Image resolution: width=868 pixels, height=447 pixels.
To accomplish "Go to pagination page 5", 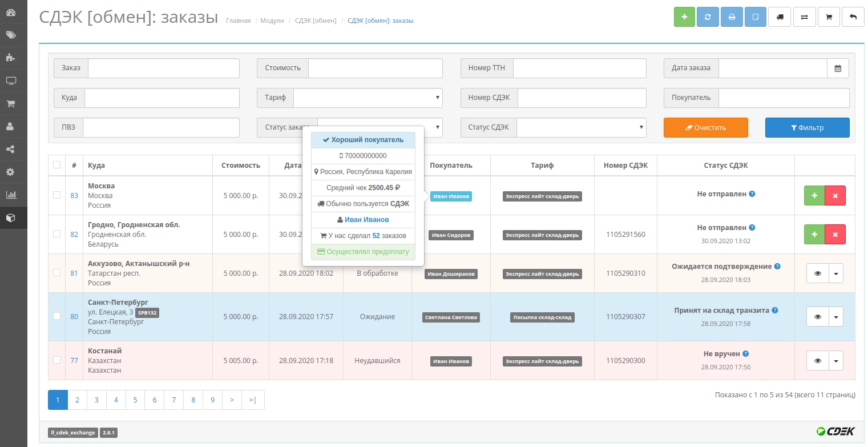I will pos(135,400).
